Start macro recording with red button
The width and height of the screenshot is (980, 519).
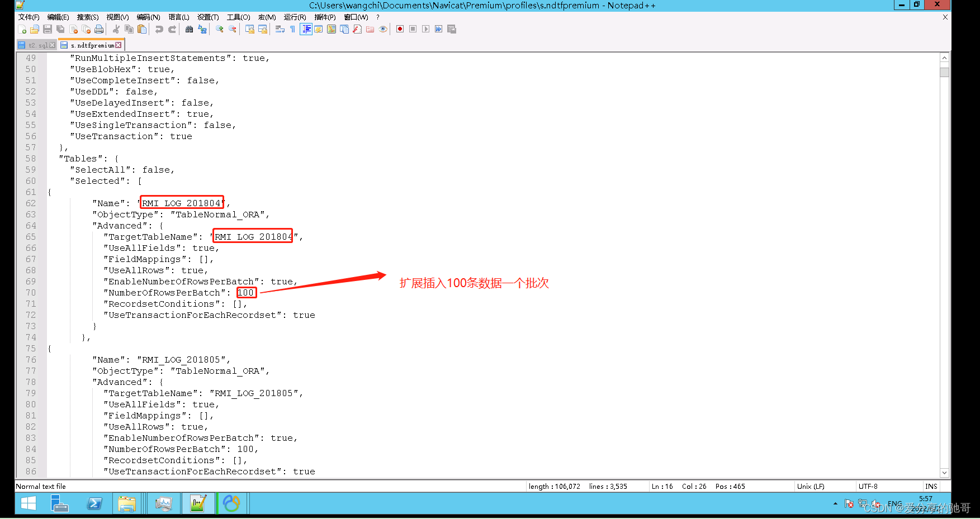pyautogui.click(x=400, y=29)
